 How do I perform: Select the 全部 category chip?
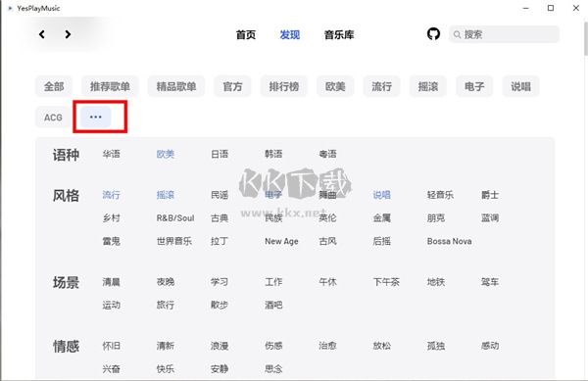click(x=54, y=86)
